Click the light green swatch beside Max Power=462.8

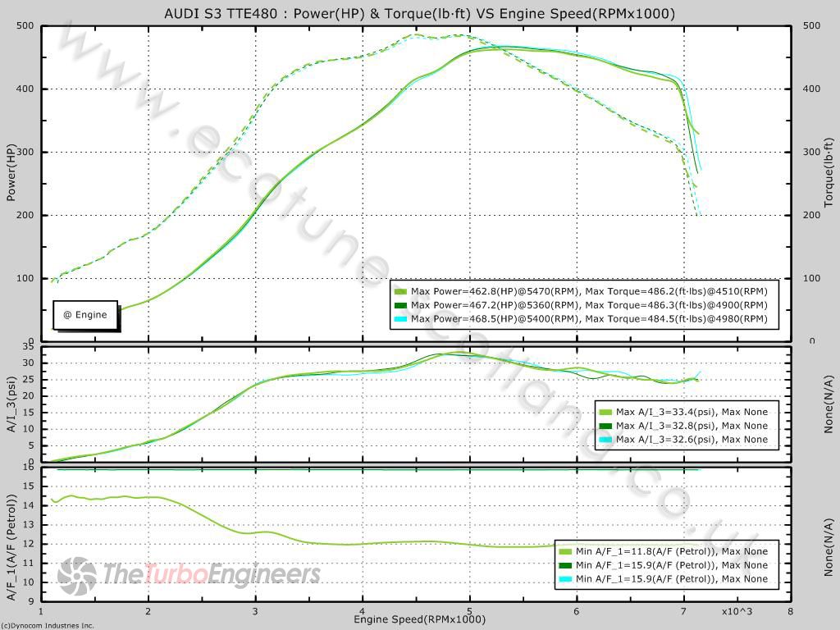[400, 292]
